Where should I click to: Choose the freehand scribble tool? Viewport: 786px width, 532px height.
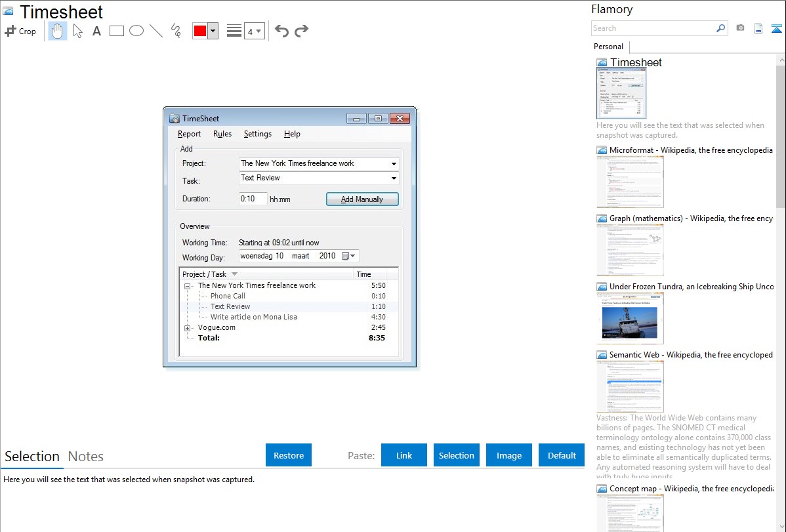coord(176,31)
